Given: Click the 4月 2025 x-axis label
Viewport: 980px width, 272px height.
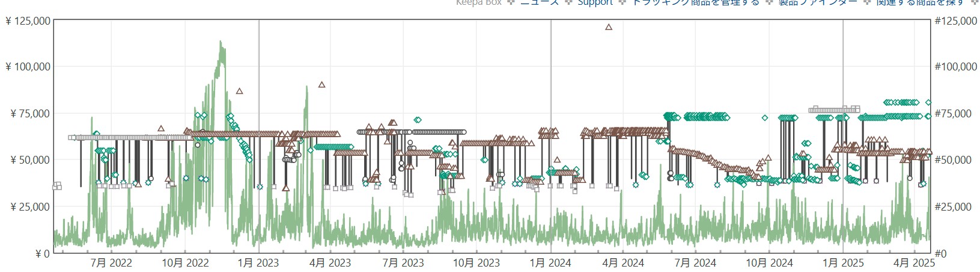Looking at the screenshot, I should (914, 263).
